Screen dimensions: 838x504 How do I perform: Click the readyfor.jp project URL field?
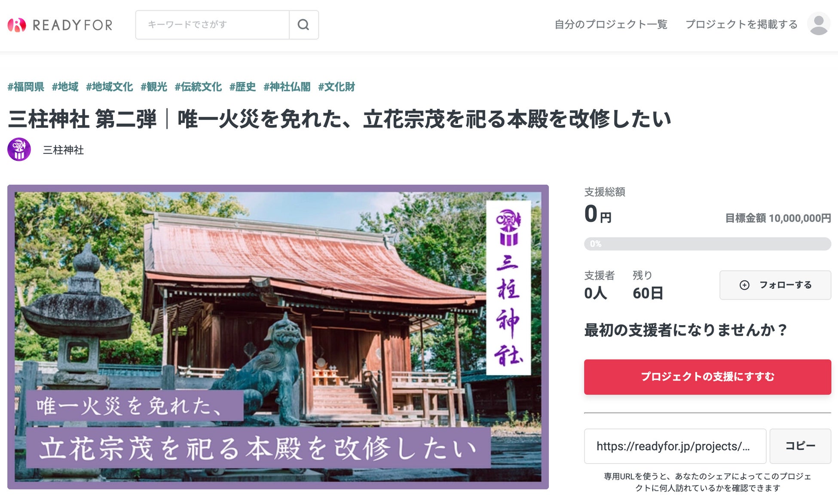click(x=675, y=446)
